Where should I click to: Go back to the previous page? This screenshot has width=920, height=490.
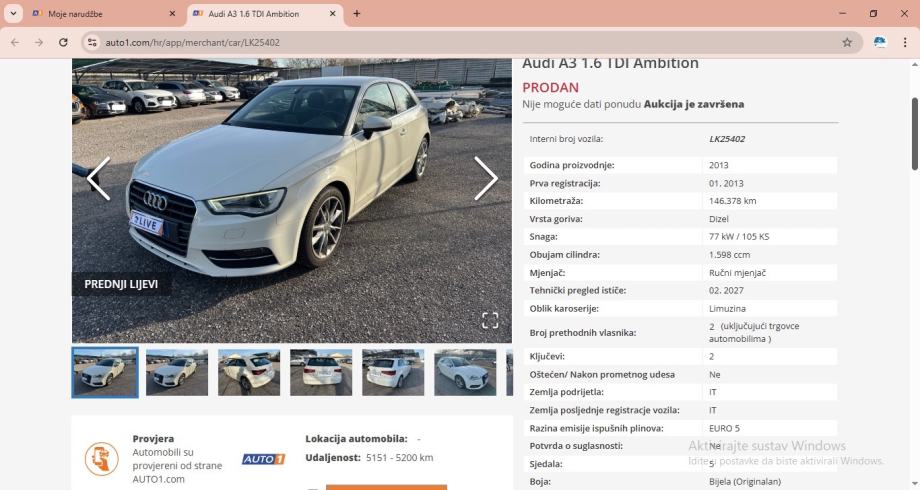click(15, 42)
